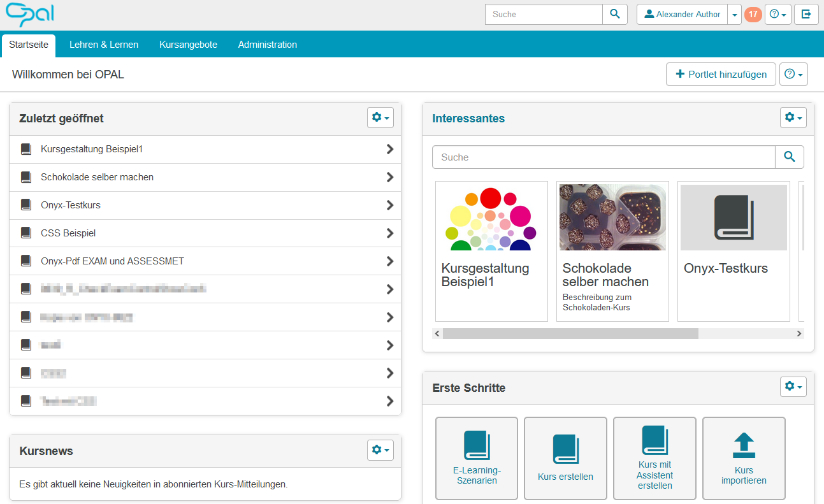Open E-Learning-Szenarien via its book icon
The width and height of the screenshot is (824, 504).
tap(476, 446)
